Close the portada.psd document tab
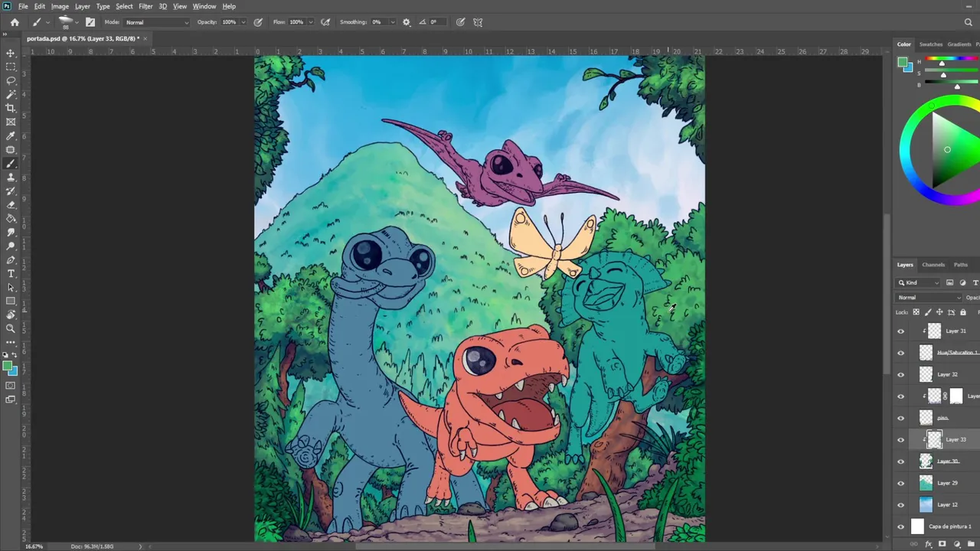 [x=145, y=38]
